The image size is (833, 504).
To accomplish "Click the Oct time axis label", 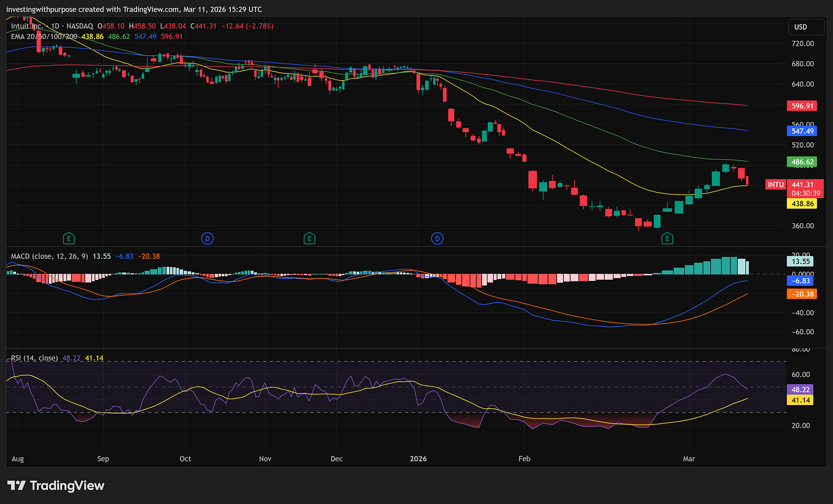I will (x=185, y=459).
